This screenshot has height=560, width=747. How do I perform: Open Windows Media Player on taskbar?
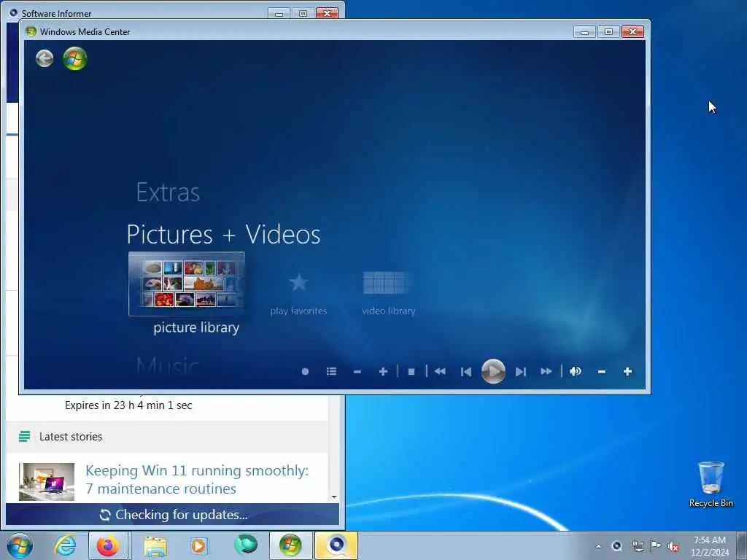(198, 545)
